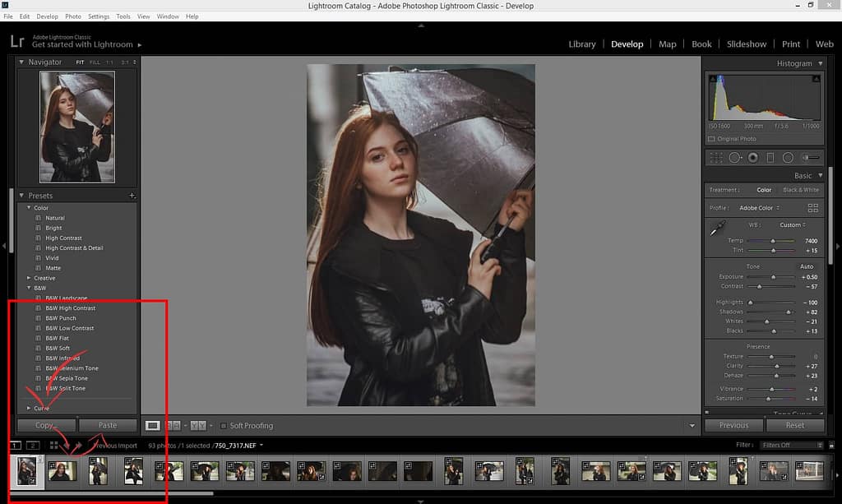842x504 pixels.
Task: Set Navigator zoom to 3:1
Action: pyautogui.click(x=125, y=62)
